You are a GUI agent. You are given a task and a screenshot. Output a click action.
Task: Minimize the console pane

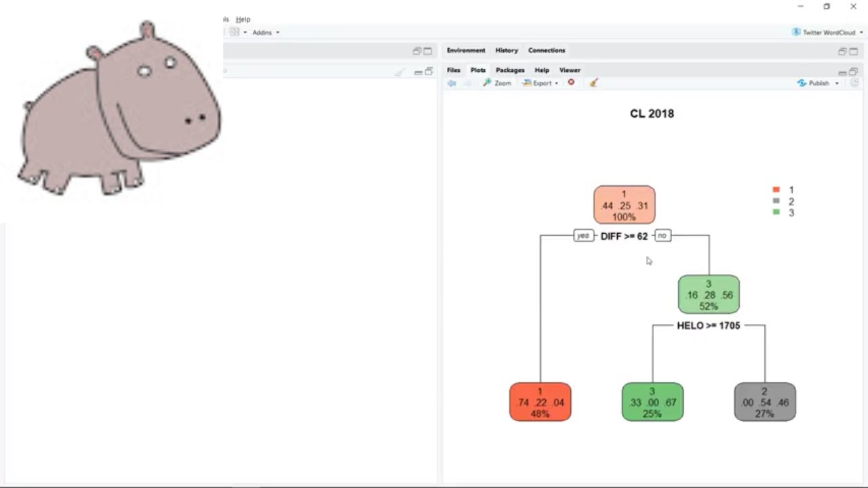point(418,71)
